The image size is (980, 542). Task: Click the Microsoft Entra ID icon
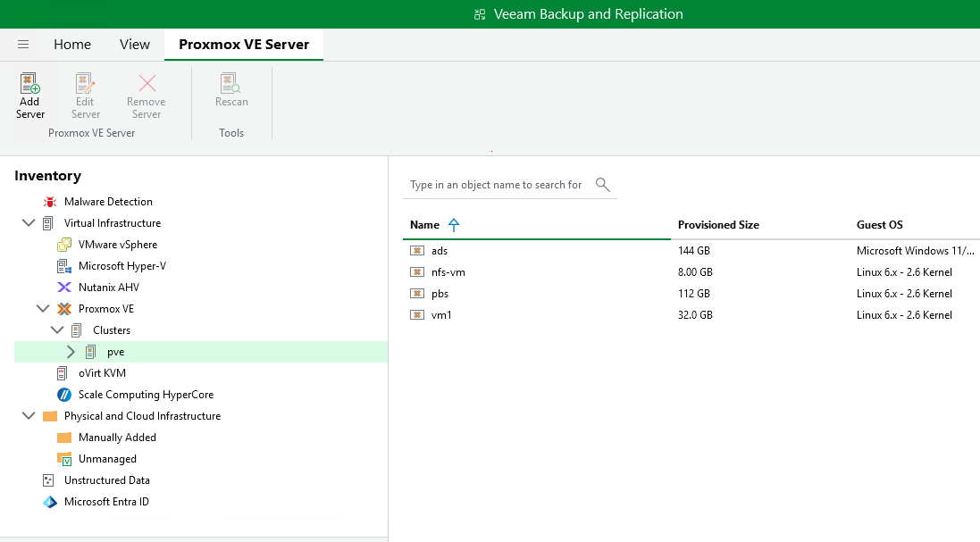49,502
